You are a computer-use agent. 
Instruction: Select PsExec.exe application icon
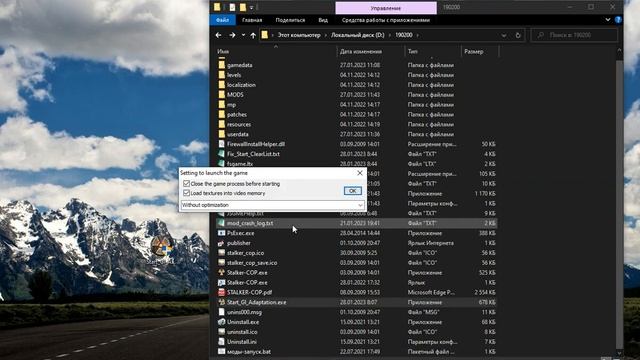pyautogui.click(x=221, y=233)
